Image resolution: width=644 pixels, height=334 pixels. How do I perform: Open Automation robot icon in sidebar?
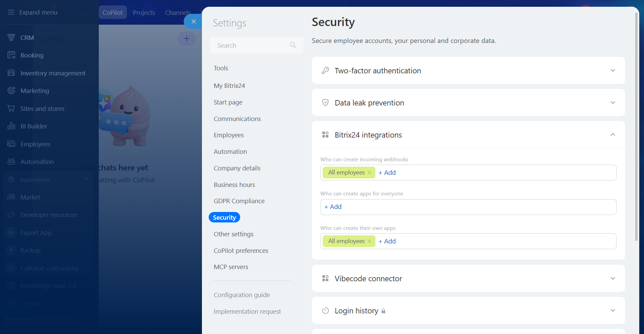11,161
